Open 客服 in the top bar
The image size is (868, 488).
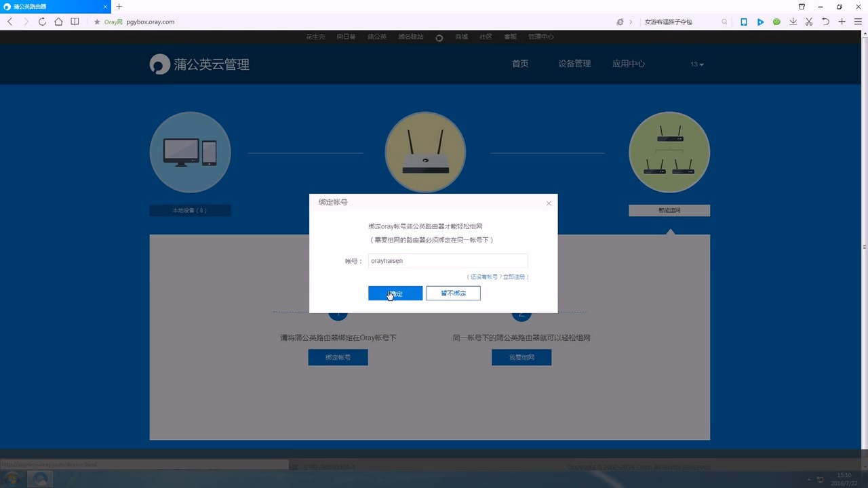(510, 37)
